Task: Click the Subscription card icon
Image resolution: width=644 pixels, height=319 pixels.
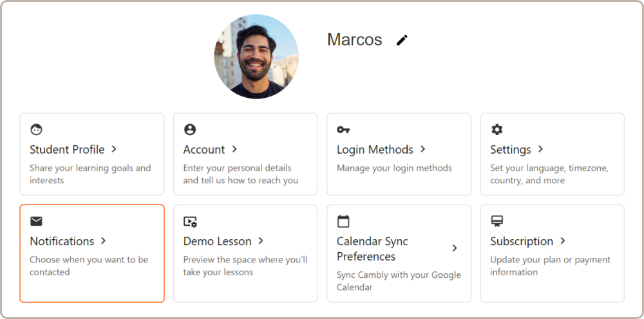Action: pyautogui.click(x=497, y=221)
